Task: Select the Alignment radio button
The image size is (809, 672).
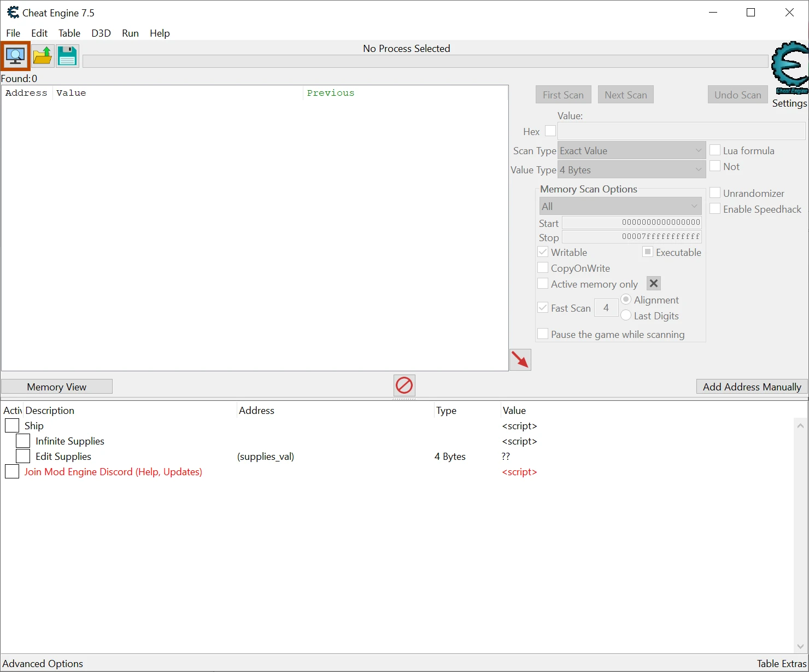Action: [626, 299]
